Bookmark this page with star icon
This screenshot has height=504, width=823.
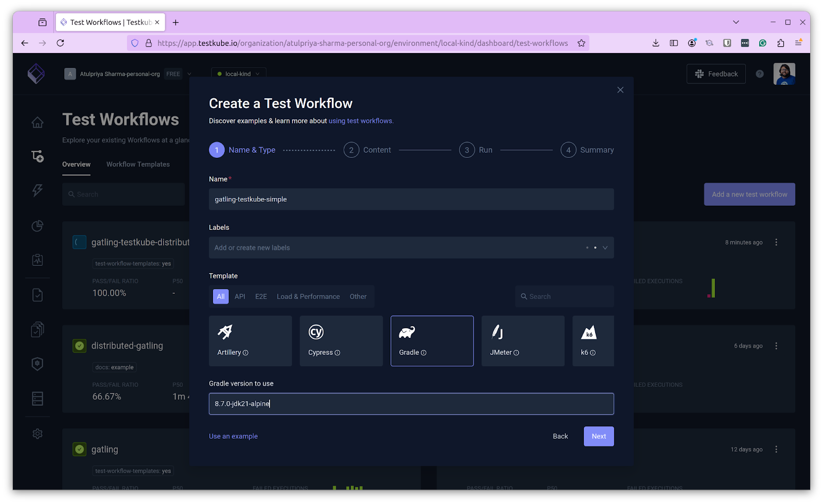(581, 43)
